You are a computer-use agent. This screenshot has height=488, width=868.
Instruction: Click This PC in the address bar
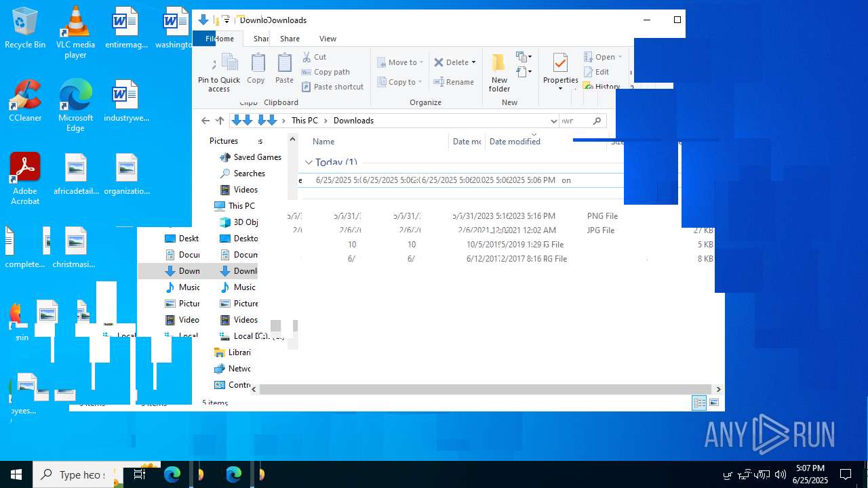(304, 121)
